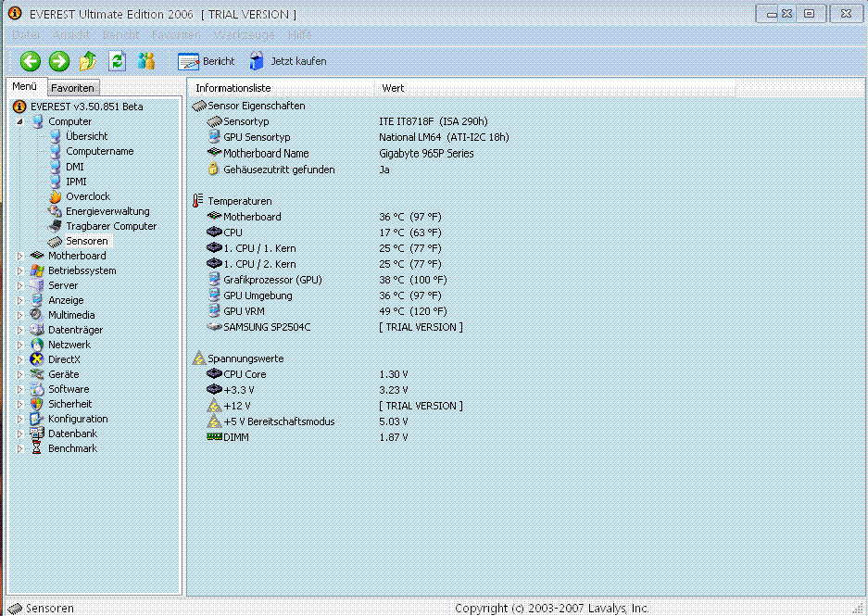Select the Computername tree item
This screenshot has height=616, width=868.
100,151
